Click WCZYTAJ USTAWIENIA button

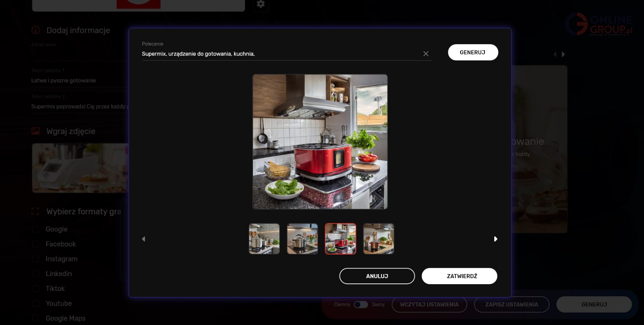429,304
